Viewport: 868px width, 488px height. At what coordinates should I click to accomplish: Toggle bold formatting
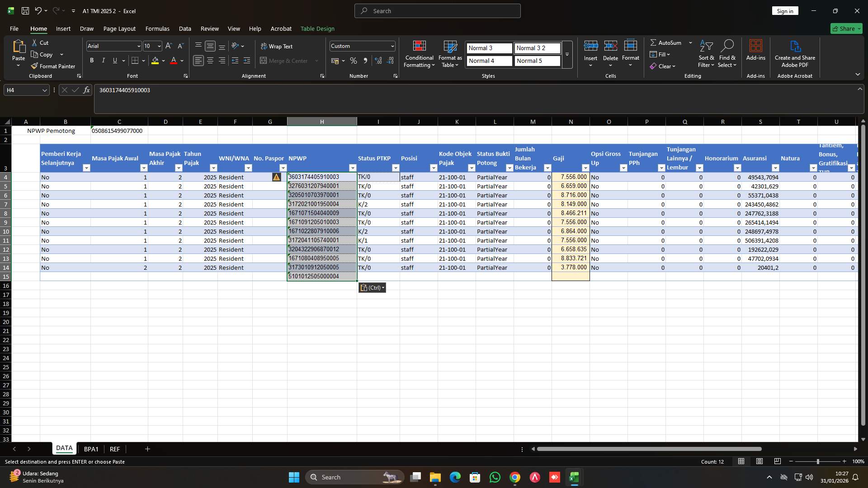tap(91, 60)
